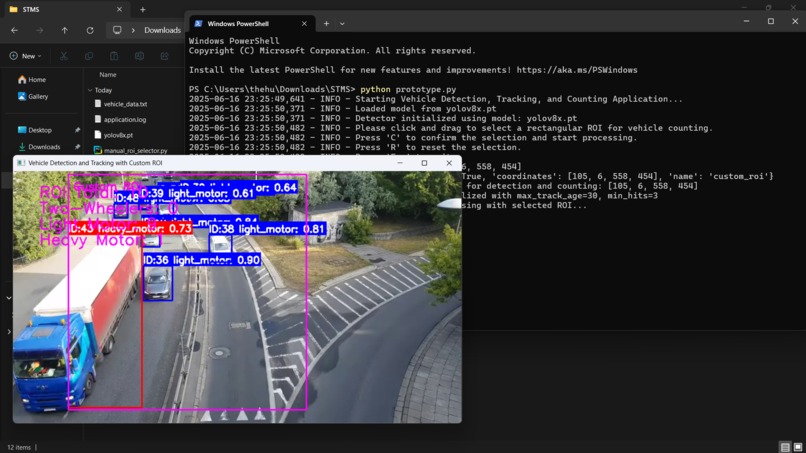Select vehicle_data.txt file
This screenshot has height=453, width=806.
(x=121, y=104)
